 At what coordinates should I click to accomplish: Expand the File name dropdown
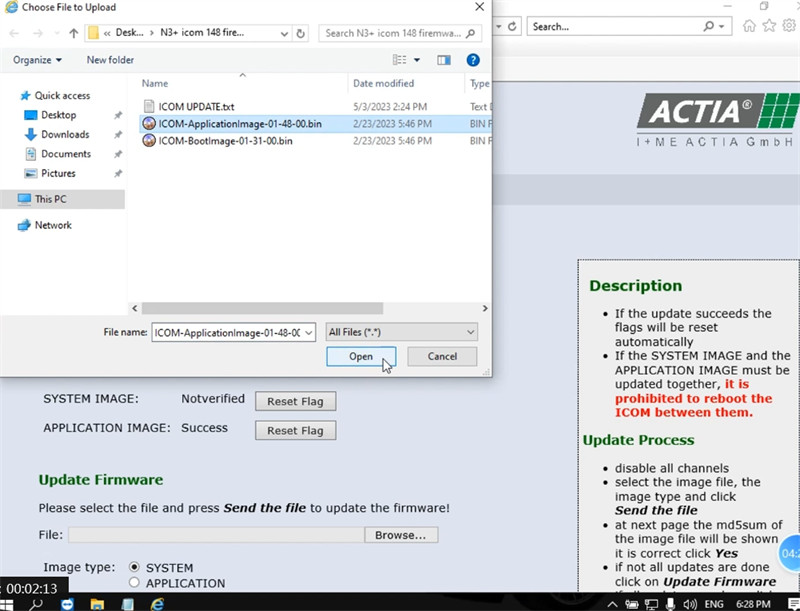[x=309, y=333]
